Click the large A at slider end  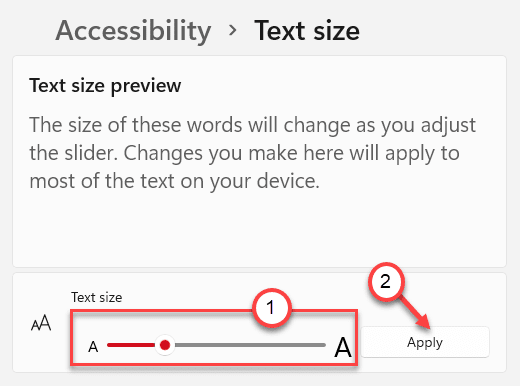click(343, 347)
